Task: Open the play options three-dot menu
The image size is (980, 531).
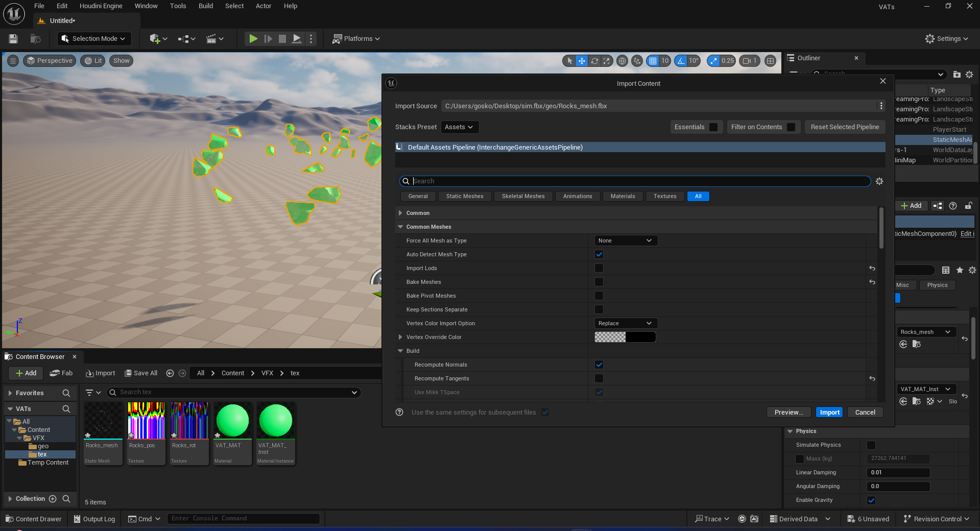Action: coord(311,39)
